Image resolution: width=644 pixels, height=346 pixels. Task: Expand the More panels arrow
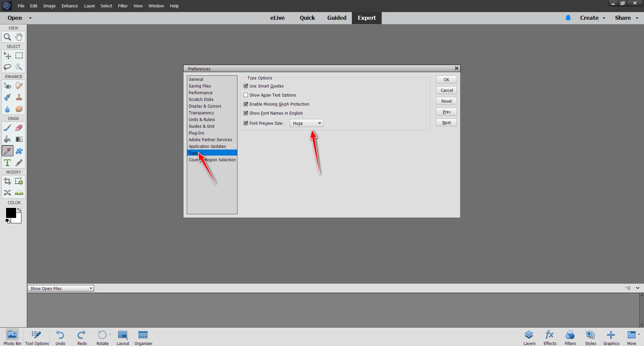(639, 334)
